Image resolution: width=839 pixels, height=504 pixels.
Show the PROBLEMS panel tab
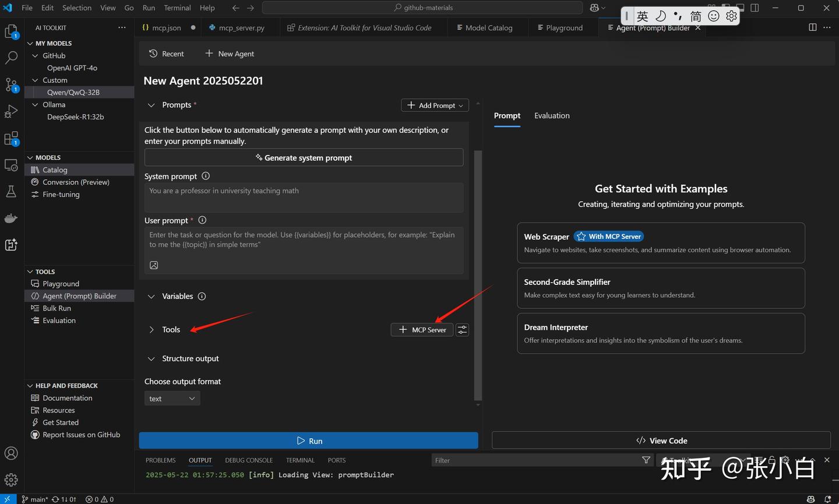(161, 460)
